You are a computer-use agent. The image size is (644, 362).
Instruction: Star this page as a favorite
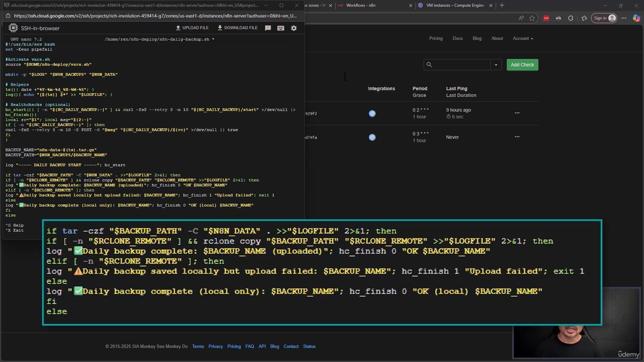coord(532,18)
